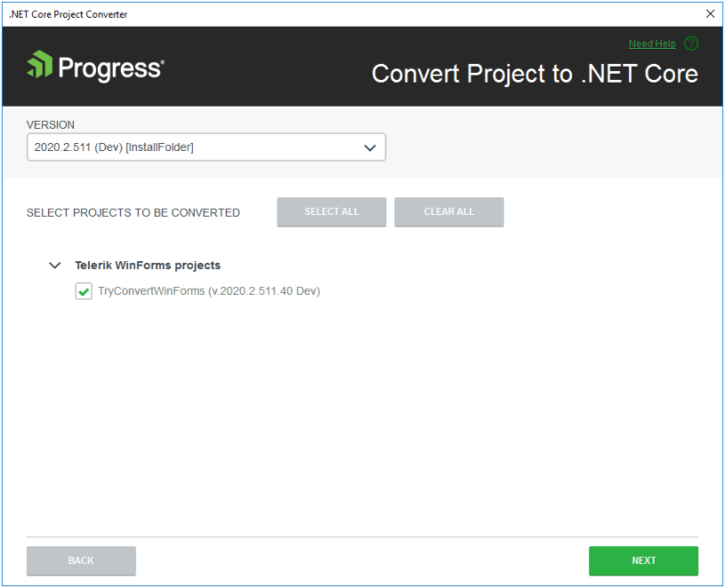The width and height of the screenshot is (725, 588).
Task: Close the .NET Core Project Converter window
Action: coord(711,14)
